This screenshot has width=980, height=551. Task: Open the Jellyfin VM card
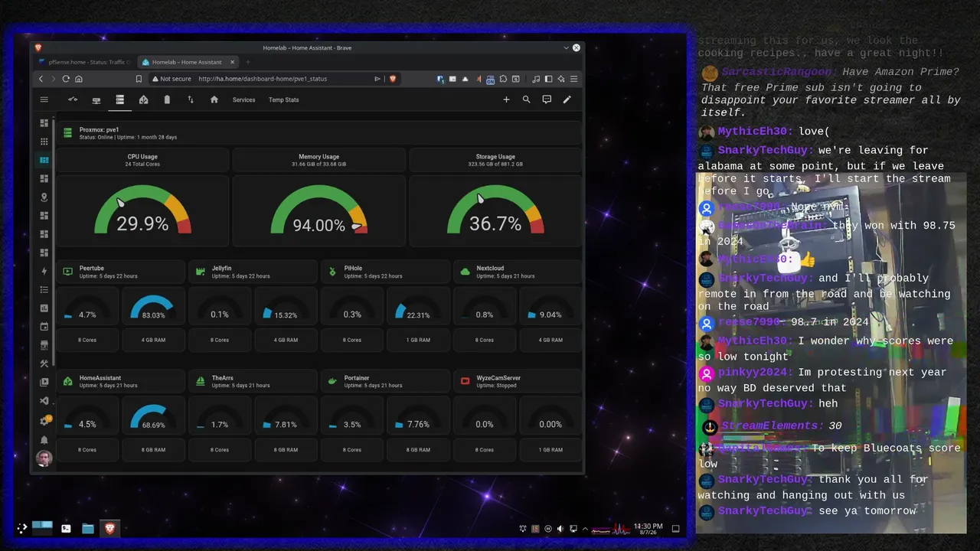pos(253,272)
